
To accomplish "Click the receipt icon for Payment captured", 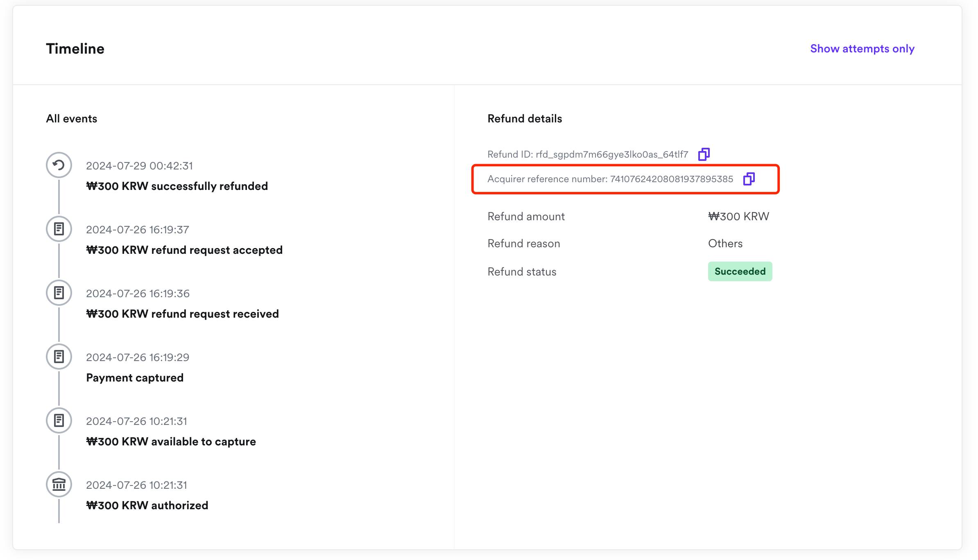I will click(x=59, y=357).
